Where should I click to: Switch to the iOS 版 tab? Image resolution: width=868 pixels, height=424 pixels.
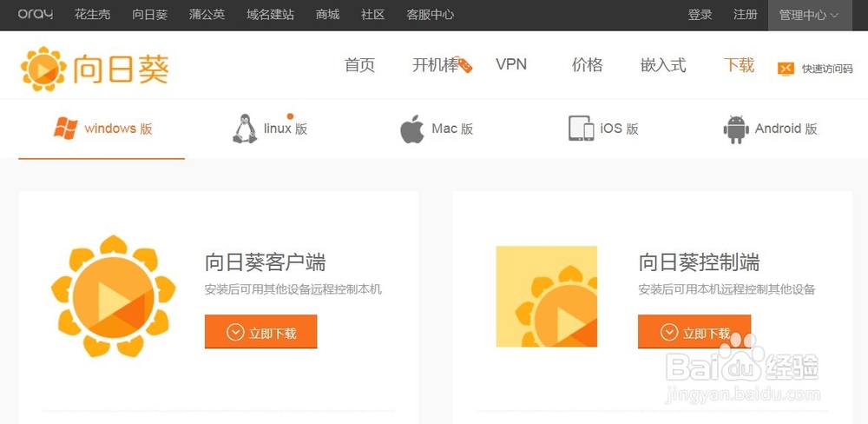(604, 129)
